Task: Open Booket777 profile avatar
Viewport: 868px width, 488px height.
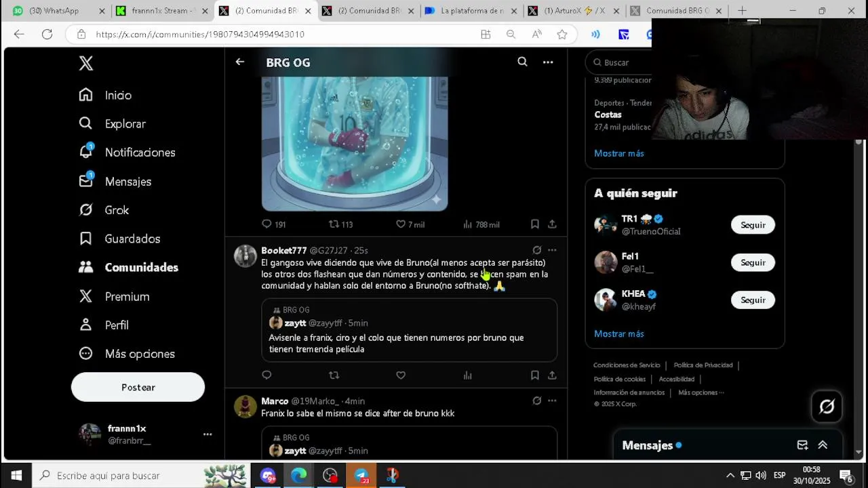Action: (x=245, y=256)
